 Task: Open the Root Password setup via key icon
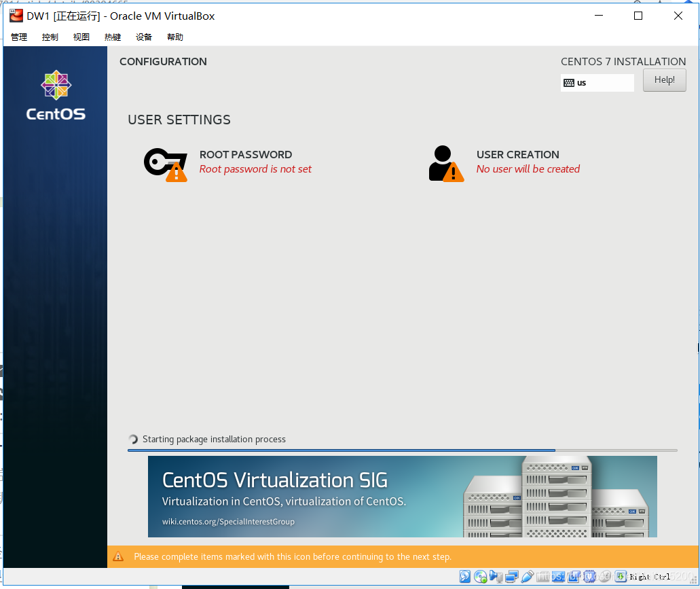[165, 164]
